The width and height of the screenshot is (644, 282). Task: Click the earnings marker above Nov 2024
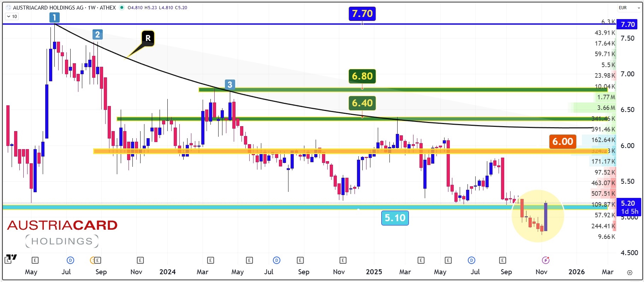(x=342, y=260)
